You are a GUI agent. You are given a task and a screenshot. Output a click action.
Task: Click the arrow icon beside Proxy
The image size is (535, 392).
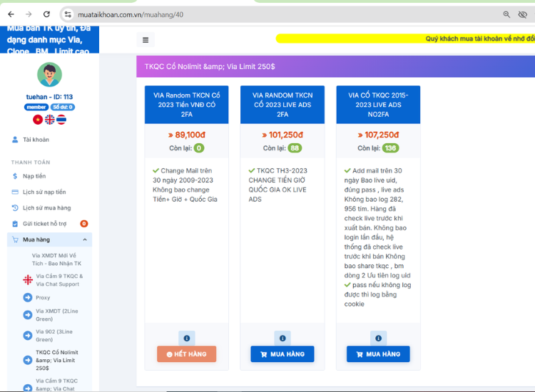(x=28, y=298)
